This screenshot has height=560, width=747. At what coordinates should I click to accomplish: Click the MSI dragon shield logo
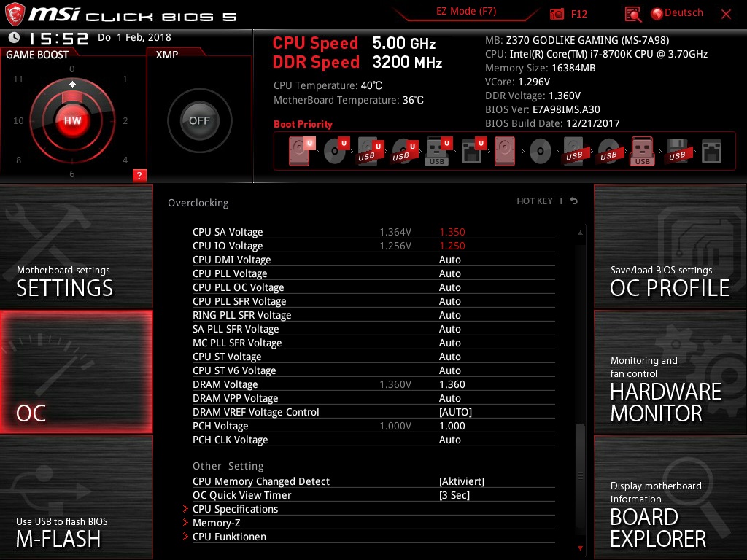(x=15, y=14)
